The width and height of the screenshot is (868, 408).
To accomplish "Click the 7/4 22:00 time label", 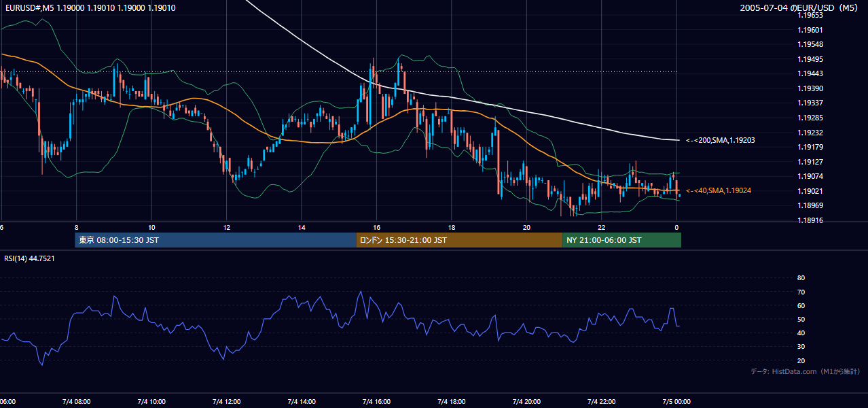I will (601, 401).
